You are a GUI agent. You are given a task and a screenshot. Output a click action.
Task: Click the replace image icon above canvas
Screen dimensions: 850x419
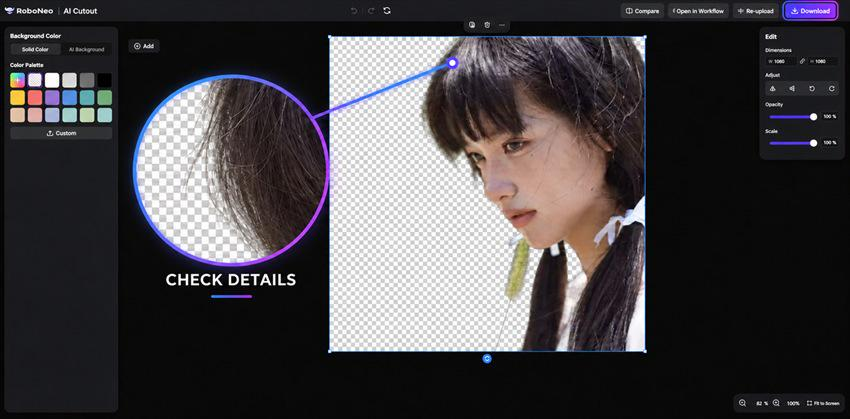tap(472, 25)
